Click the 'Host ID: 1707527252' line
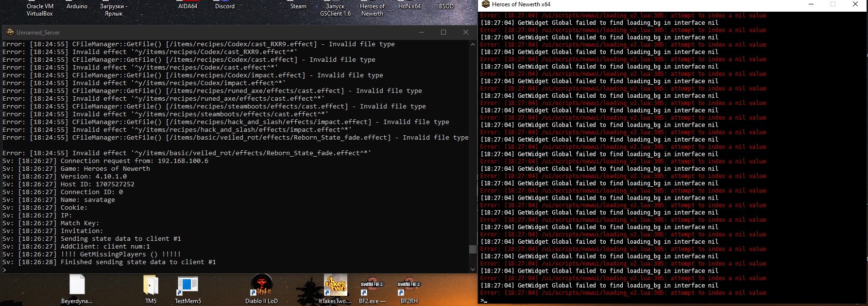Image resolution: width=868 pixels, height=306 pixels. coord(68,184)
